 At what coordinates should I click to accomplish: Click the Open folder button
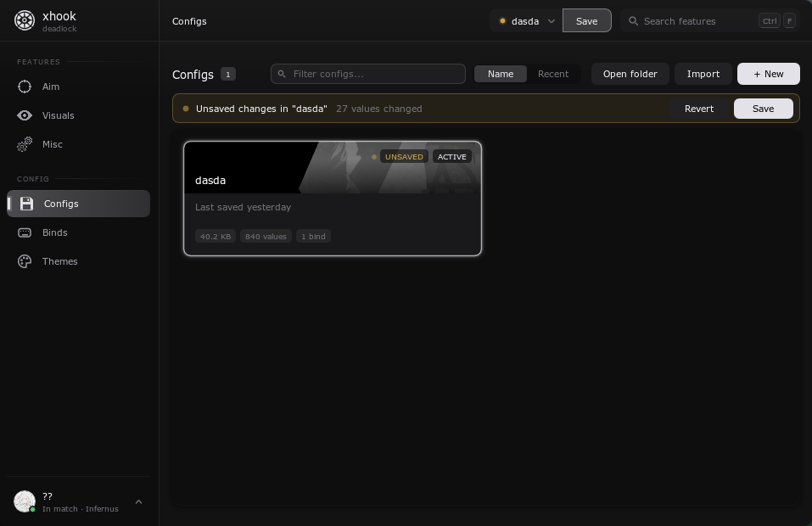pyautogui.click(x=630, y=74)
